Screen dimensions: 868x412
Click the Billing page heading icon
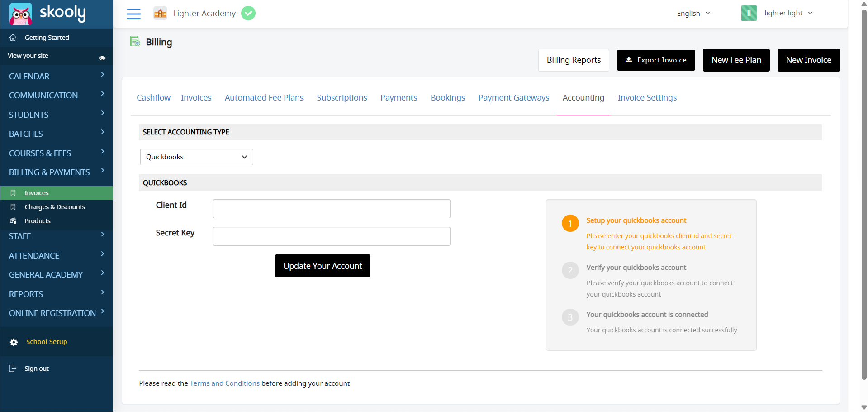point(135,42)
